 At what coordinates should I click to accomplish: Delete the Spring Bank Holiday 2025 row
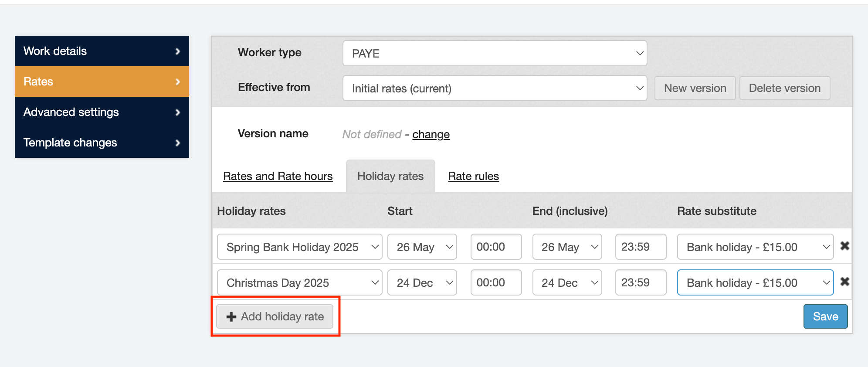coord(844,246)
